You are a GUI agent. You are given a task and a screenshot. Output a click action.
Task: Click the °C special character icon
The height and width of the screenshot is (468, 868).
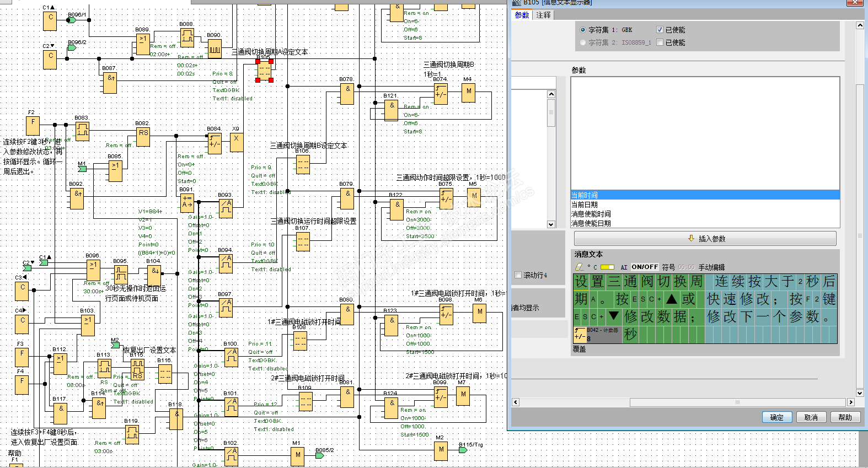click(x=592, y=267)
